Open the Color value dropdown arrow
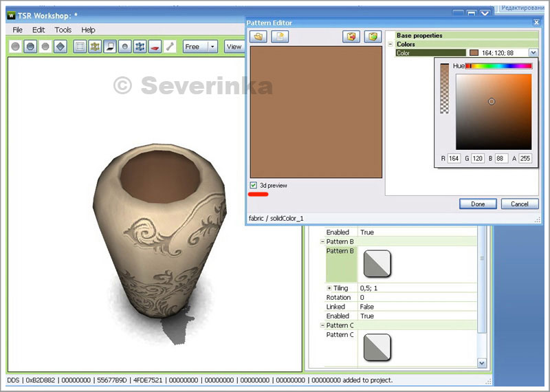The height and width of the screenshot is (392, 550). pyautogui.click(x=533, y=53)
